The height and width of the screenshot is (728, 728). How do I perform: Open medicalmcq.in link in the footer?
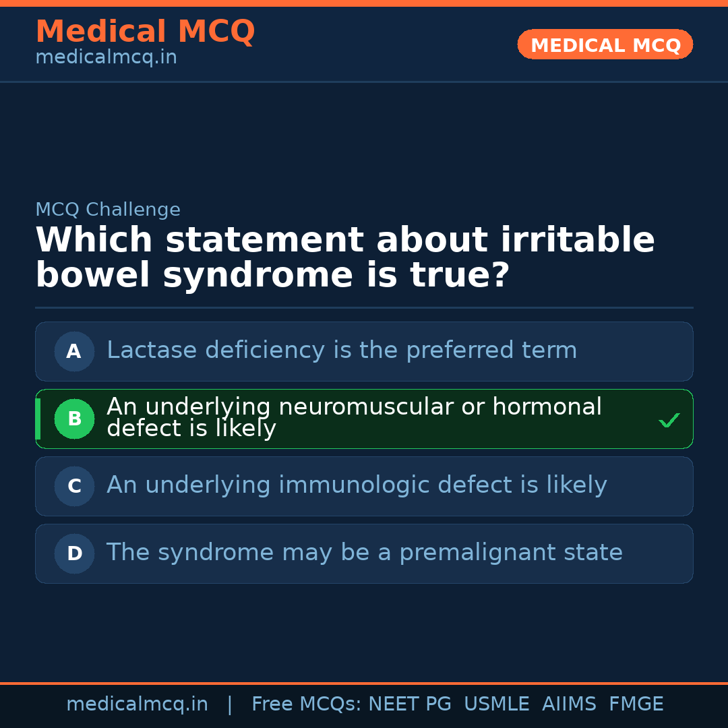(137, 704)
